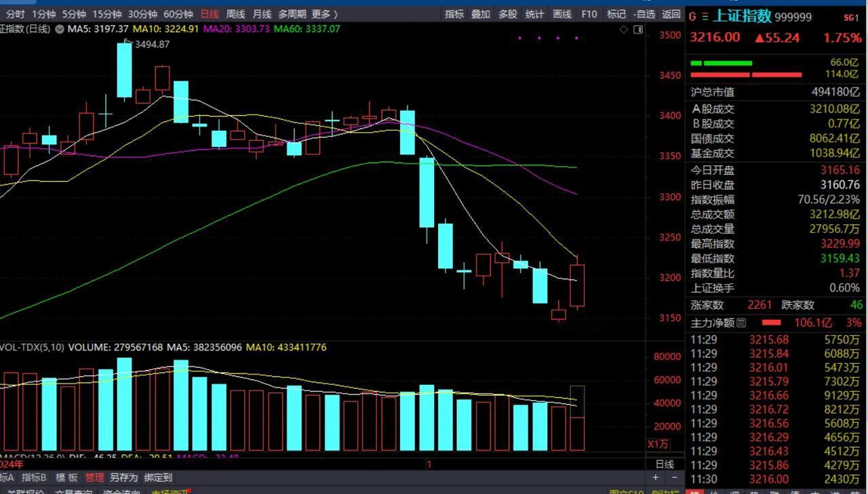The width and height of the screenshot is (868, 494).
Task: Click the 模板 template tab
Action: (x=66, y=477)
